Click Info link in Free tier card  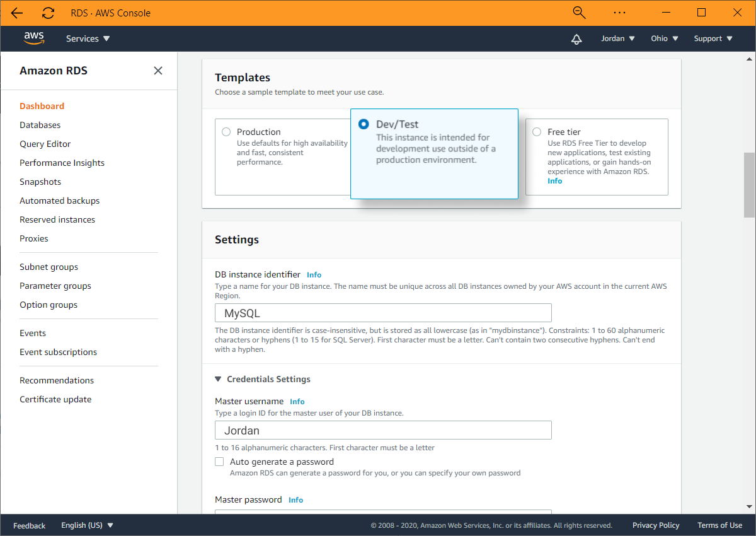tap(554, 181)
